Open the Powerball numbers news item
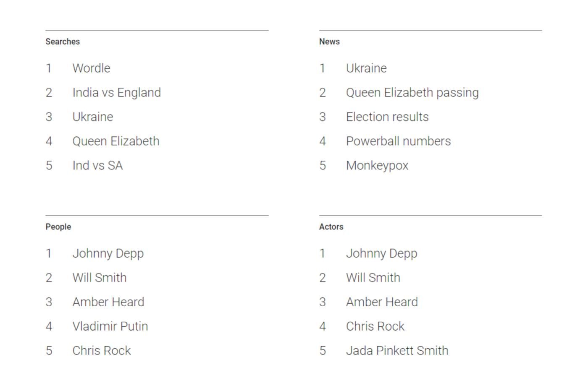Viewport: 588px width, 391px height. [398, 141]
